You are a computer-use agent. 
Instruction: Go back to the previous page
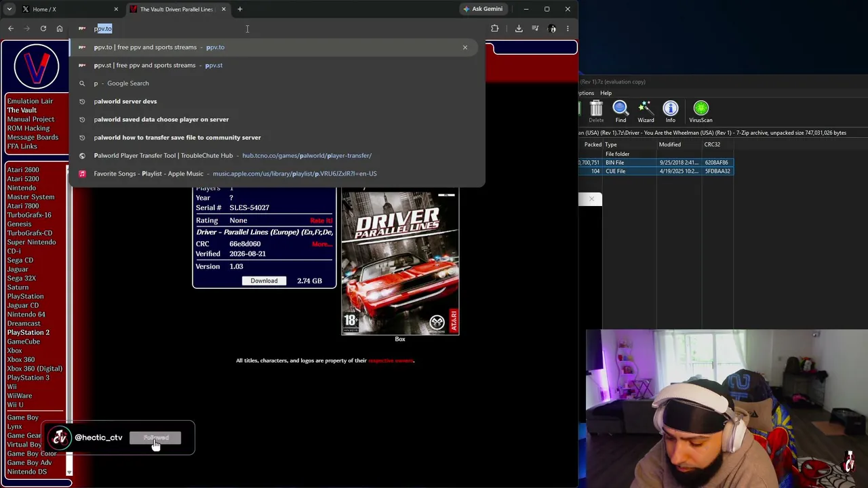tap(11, 28)
